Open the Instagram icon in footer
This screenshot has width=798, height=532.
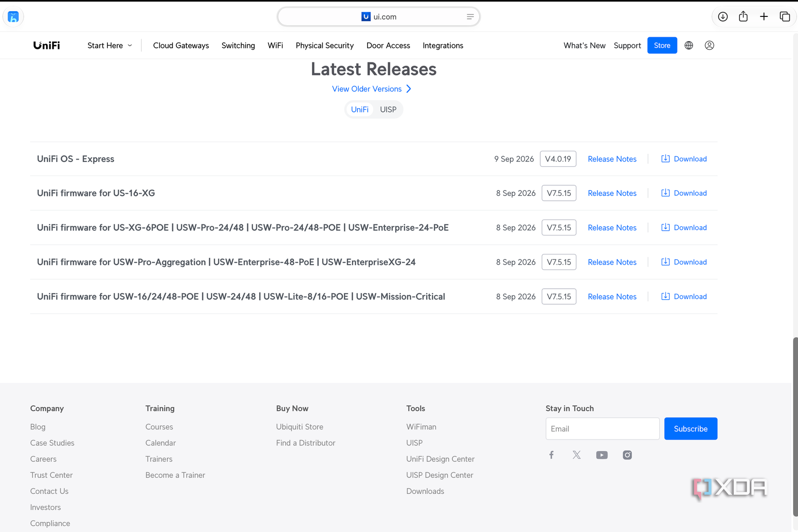click(x=627, y=455)
